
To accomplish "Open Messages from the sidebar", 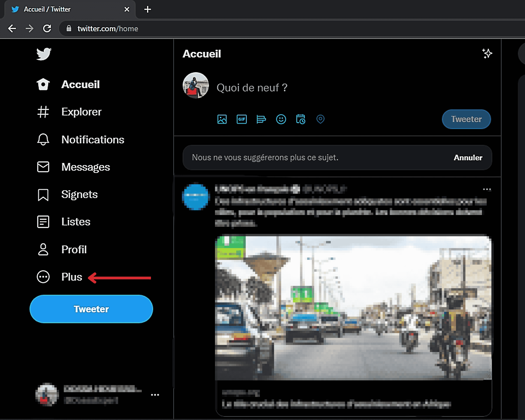I will (73, 167).
